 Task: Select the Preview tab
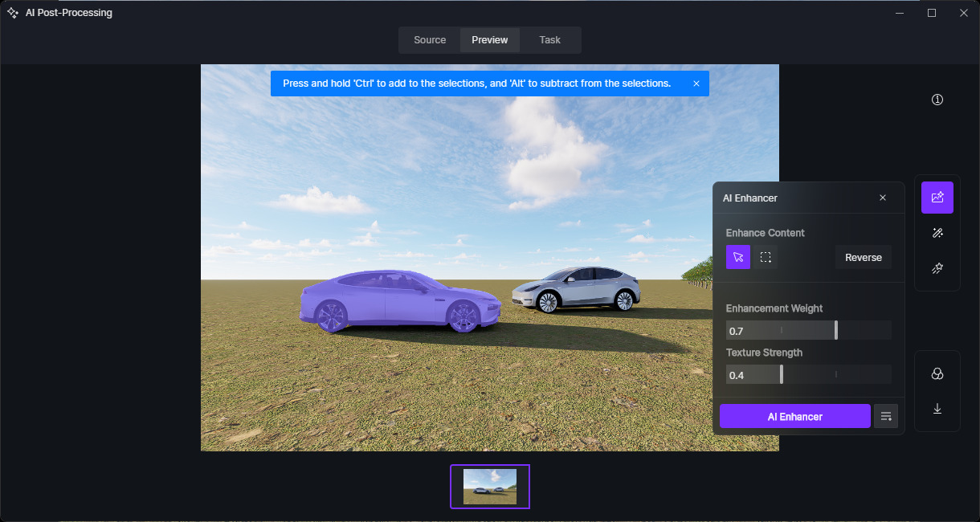tap(490, 40)
